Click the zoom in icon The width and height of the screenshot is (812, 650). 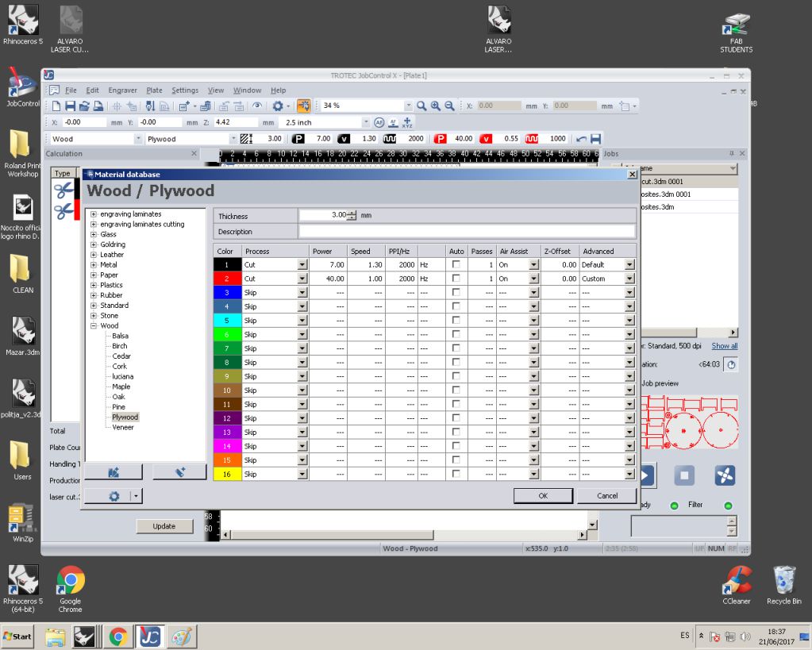coord(436,106)
